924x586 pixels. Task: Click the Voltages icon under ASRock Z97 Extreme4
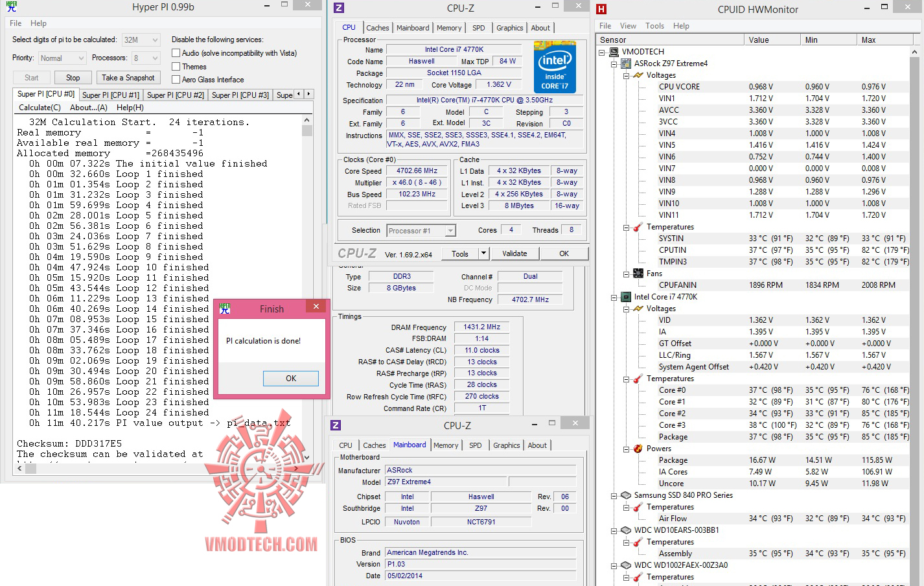tap(638, 75)
